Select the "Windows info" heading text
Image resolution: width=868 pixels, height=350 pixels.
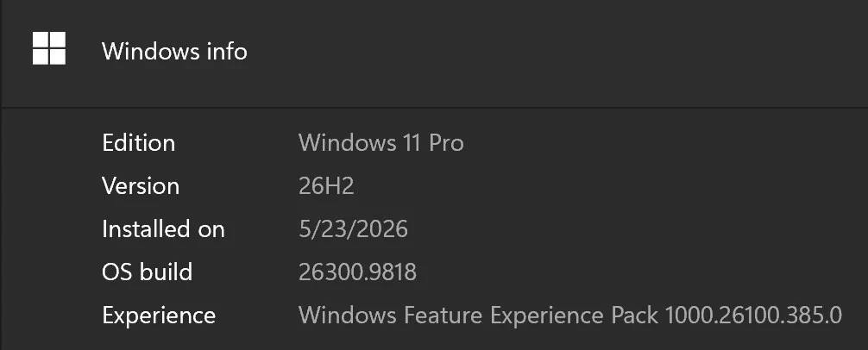(x=174, y=52)
